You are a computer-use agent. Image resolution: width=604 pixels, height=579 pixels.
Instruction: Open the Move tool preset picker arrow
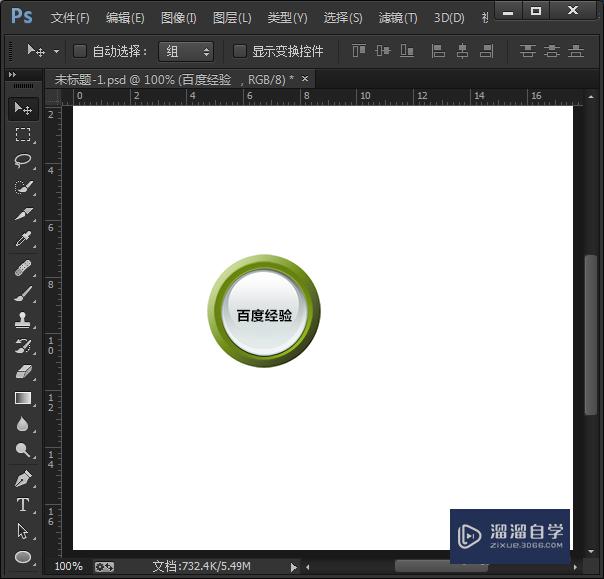[56, 51]
